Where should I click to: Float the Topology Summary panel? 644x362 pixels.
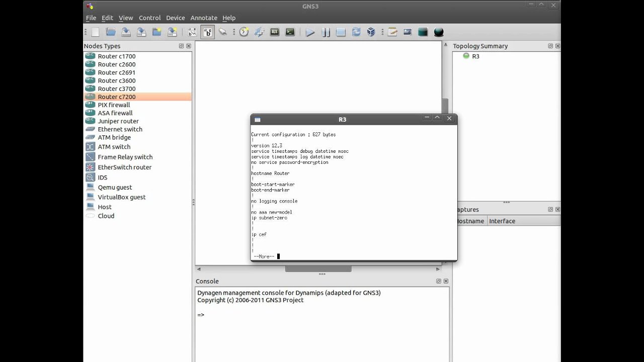(550, 46)
